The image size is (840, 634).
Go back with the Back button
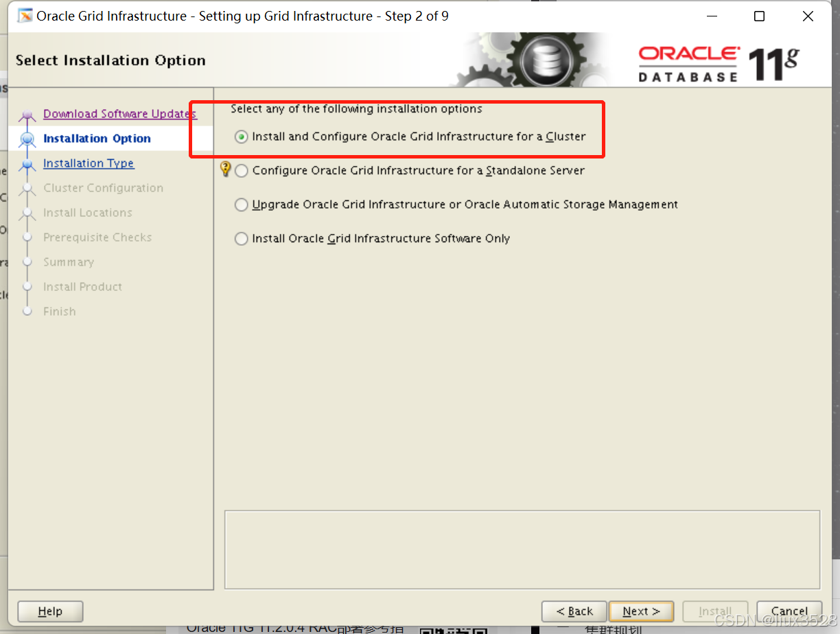(x=574, y=611)
